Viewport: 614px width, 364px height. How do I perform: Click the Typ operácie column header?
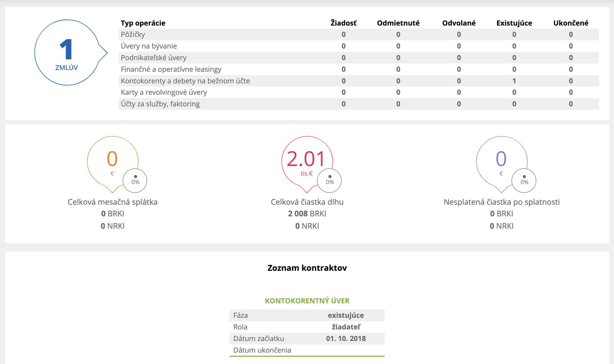coord(143,23)
